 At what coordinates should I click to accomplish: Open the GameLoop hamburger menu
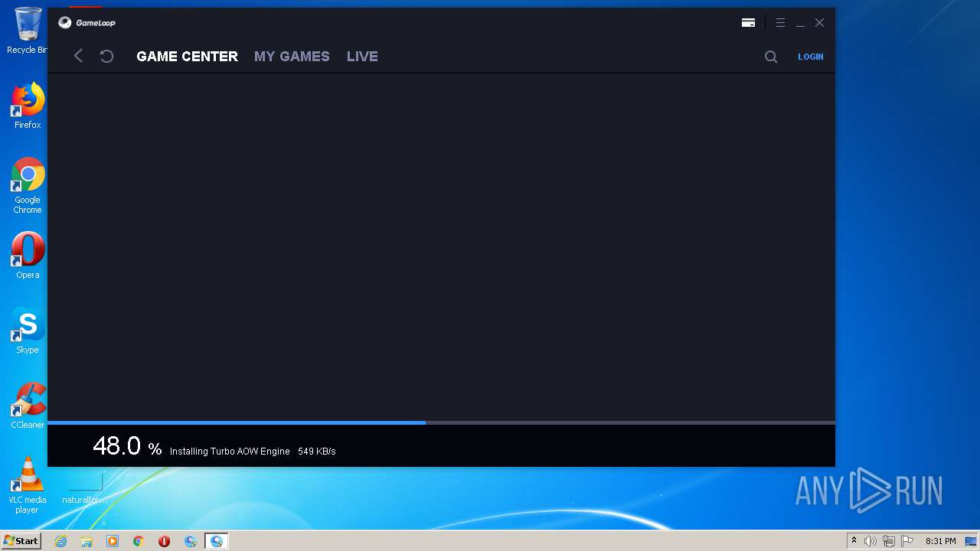pos(780,23)
